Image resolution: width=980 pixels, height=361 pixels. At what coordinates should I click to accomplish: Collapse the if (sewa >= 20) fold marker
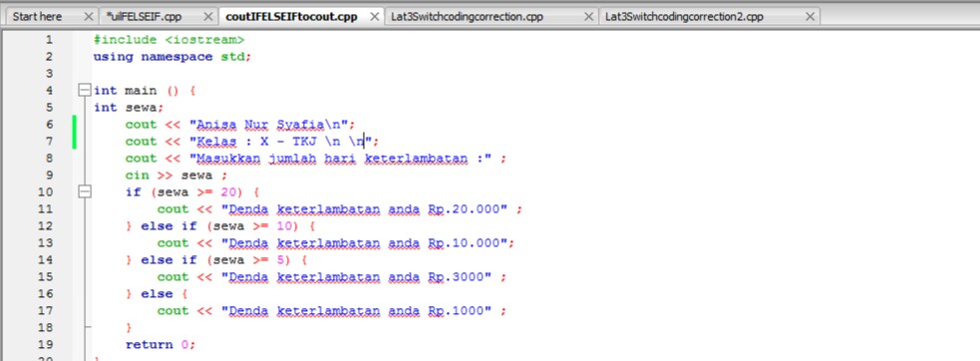[x=85, y=192]
